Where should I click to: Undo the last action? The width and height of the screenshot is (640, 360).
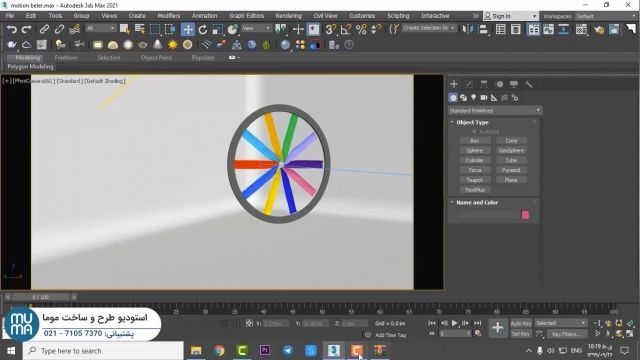(x=12, y=29)
